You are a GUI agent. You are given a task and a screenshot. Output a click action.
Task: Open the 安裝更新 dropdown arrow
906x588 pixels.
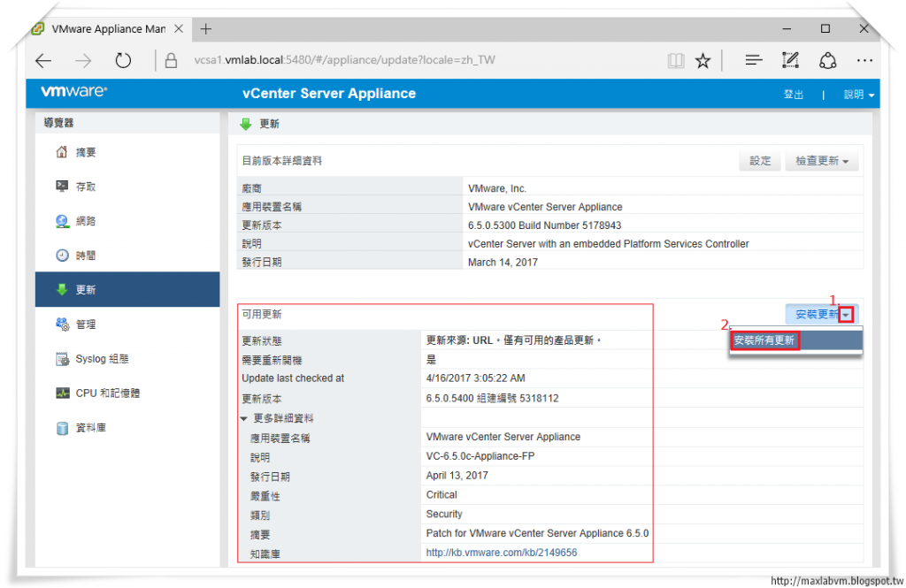click(x=847, y=315)
